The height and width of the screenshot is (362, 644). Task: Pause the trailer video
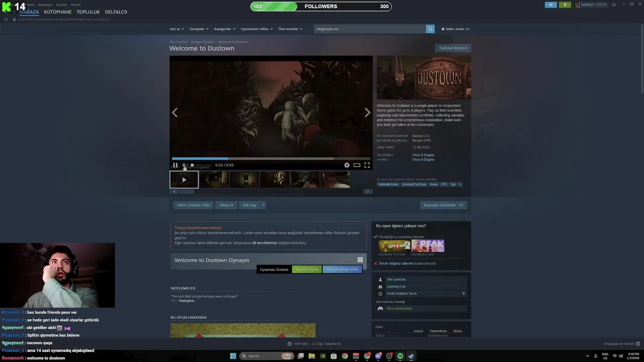175,165
